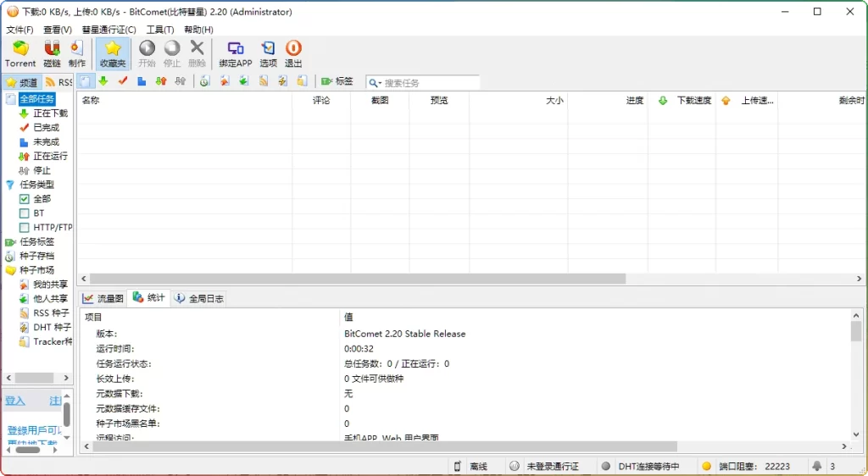Select 未完成 in the sidebar tree
Viewport: 868px width, 476px height.
point(46,142)
